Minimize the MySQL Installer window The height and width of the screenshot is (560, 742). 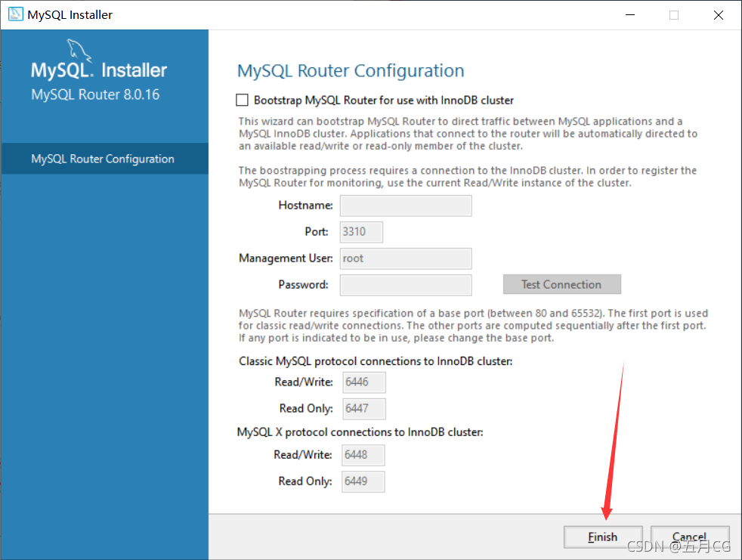[630, 14]
